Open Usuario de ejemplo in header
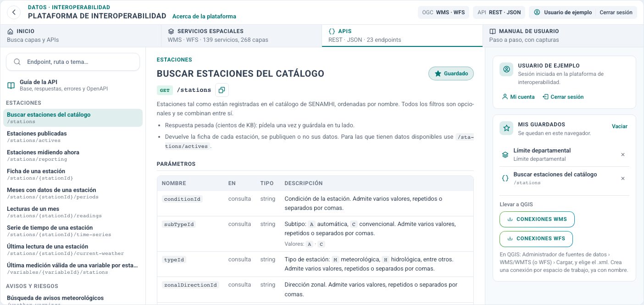 (x=563, y=12)
